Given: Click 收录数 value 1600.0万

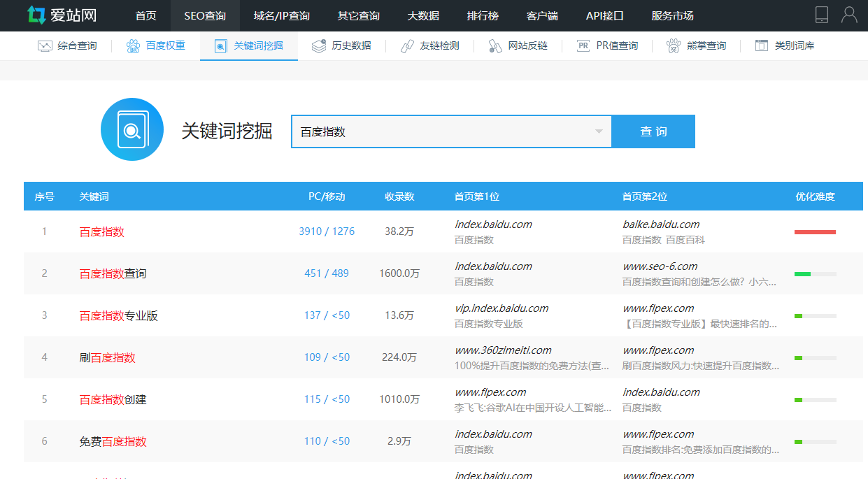Looking at the screenshot, I should 399,273.
